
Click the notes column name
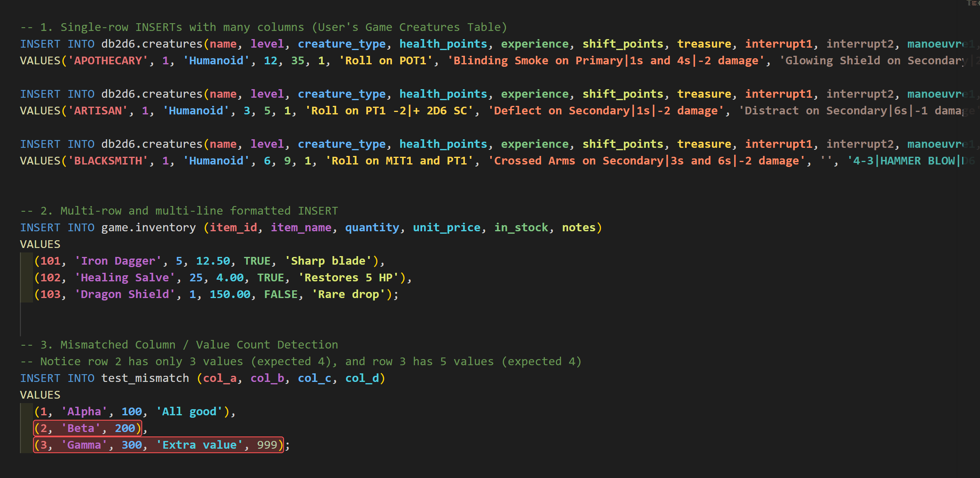click(x=579, y=228)
